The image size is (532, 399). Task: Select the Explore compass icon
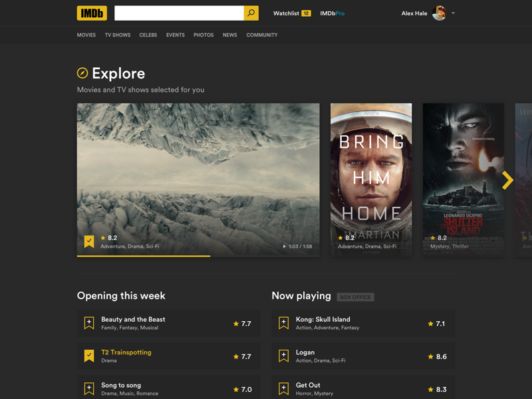click(83, 73)
